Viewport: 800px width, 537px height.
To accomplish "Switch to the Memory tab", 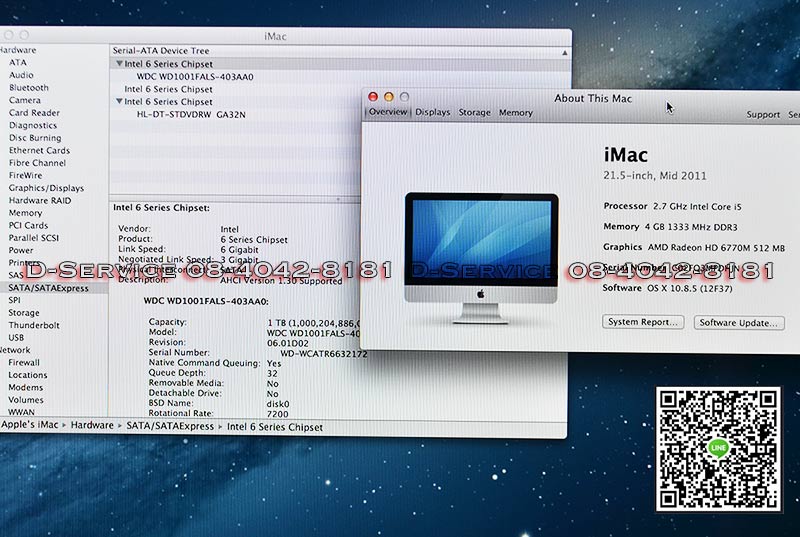I will [516, 113].
